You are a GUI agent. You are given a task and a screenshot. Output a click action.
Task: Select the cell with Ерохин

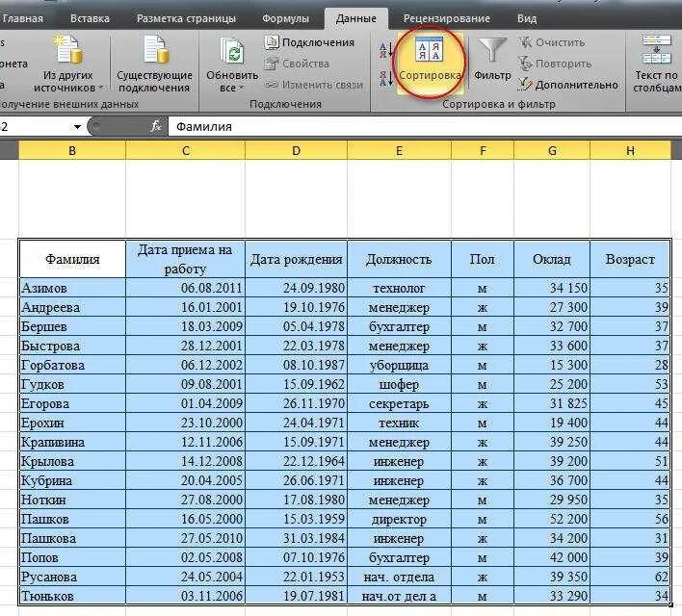coord(72,423)
